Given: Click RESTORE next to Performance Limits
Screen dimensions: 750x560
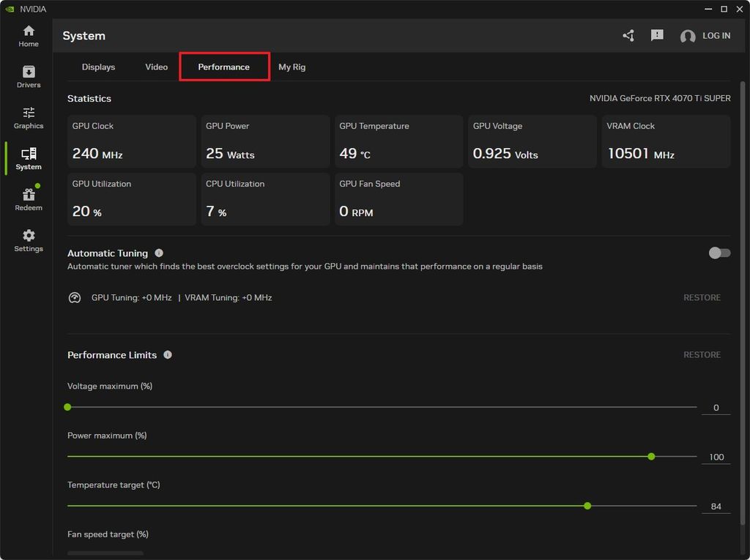Looking at the screenshot, I should 702,354.
